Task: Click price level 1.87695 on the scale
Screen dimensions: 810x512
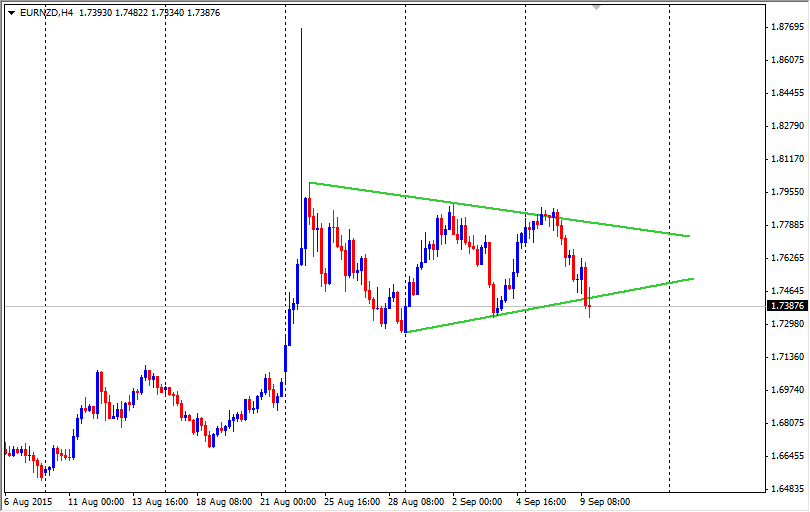Action: click(788, 27)
